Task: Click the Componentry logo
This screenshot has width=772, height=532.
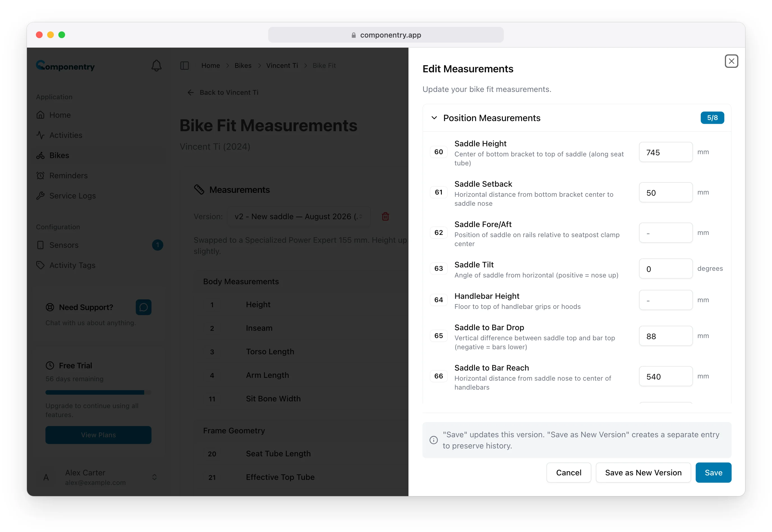Action: (65, 66)
